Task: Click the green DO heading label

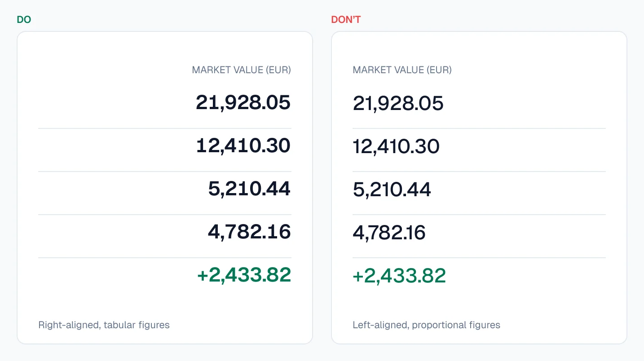Action: click(24, 20)
